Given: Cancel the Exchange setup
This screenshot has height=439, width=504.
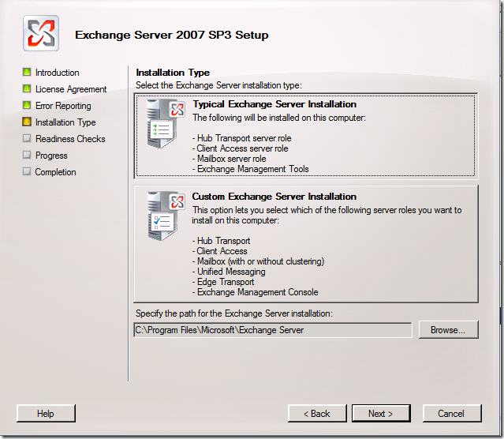Looking at the screenshot, I should point(452,413).
